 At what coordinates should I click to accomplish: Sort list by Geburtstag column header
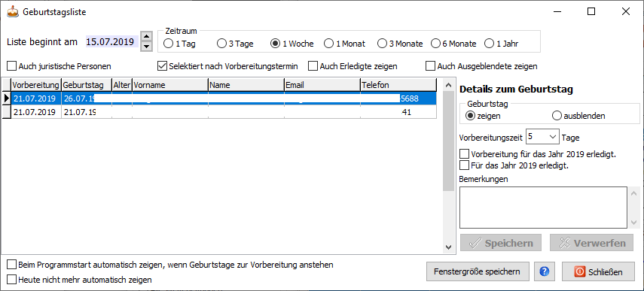click(x=87, y=85)
